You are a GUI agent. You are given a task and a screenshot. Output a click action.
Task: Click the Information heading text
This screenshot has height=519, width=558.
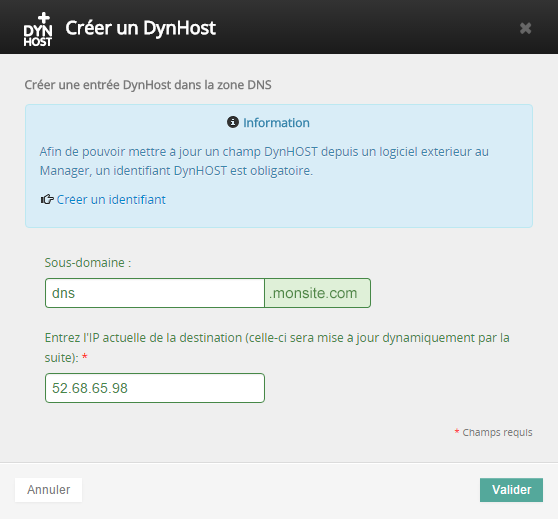276,123
